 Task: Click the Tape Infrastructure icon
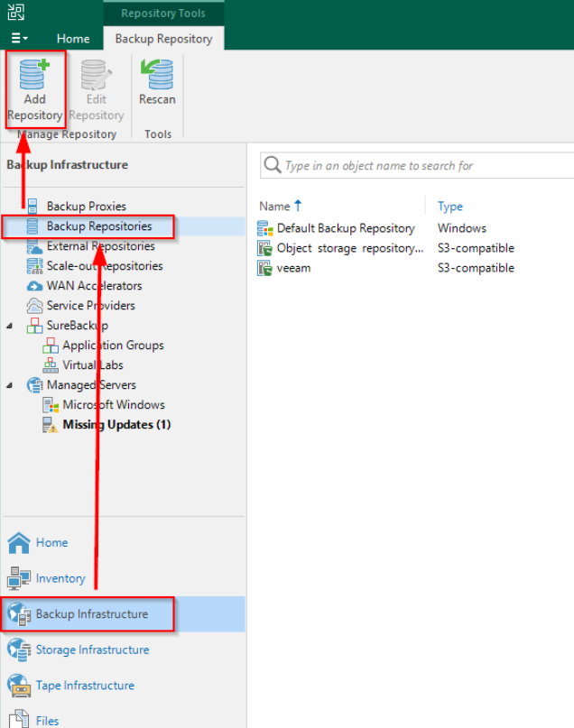[18, 686]
